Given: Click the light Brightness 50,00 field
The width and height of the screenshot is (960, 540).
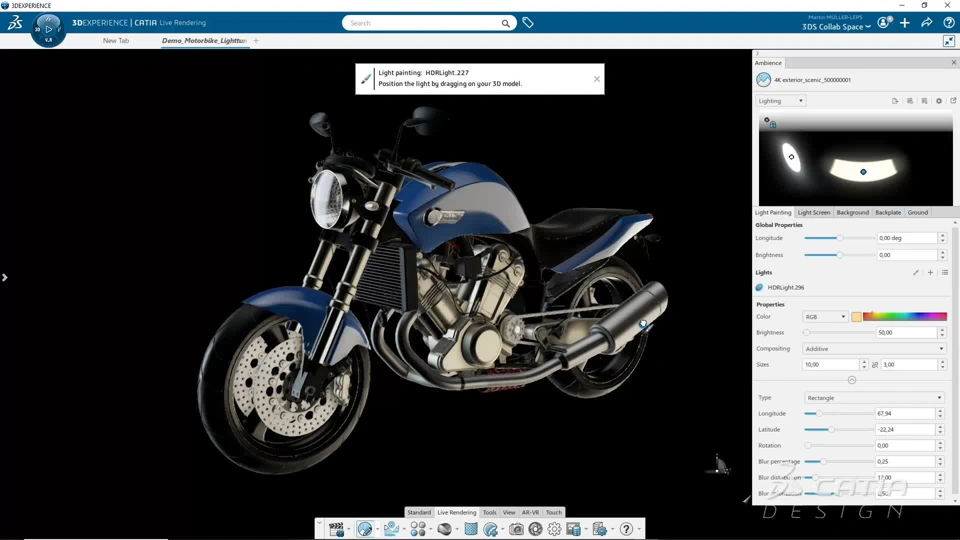Looking at the screenshot, I should [x=906, y=333].
